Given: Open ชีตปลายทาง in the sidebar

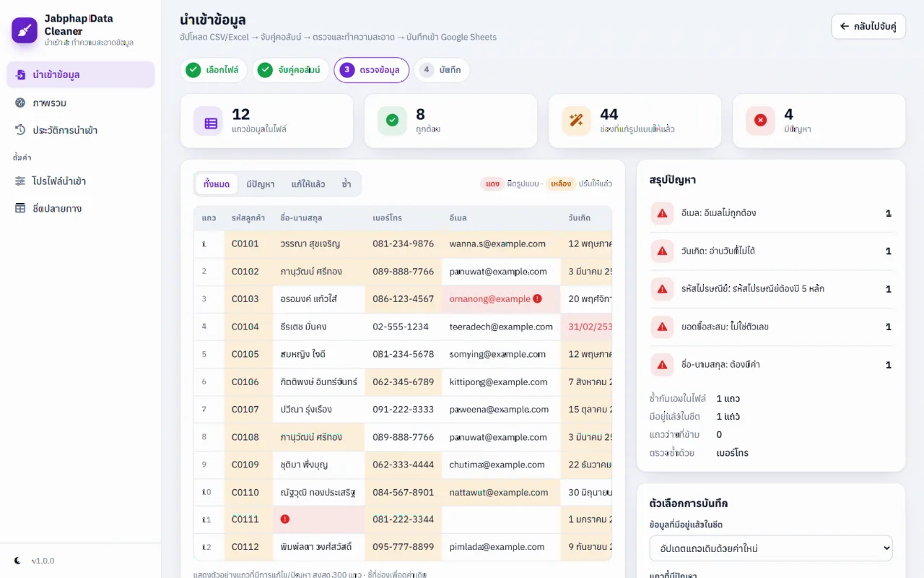Looking at the screenshot, I should click(x=81, y=208).
